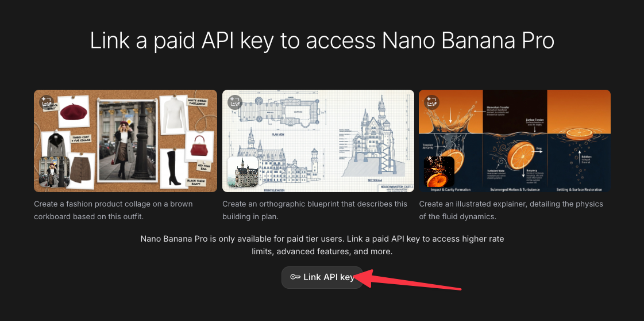Click the paid tier availability notice text
The width and height of the screenshot is (644, 321).
[x=322, y=245]
